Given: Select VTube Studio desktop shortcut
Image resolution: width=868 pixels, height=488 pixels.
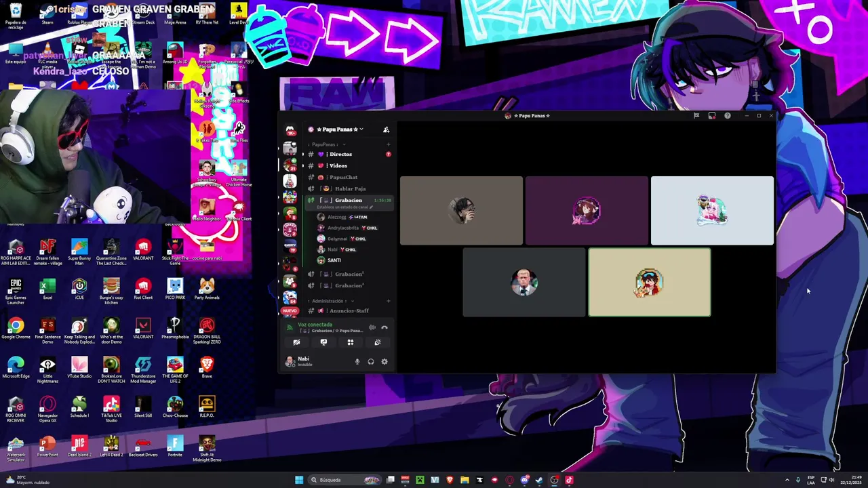Looking at the screenshot, I should [79, 368].
